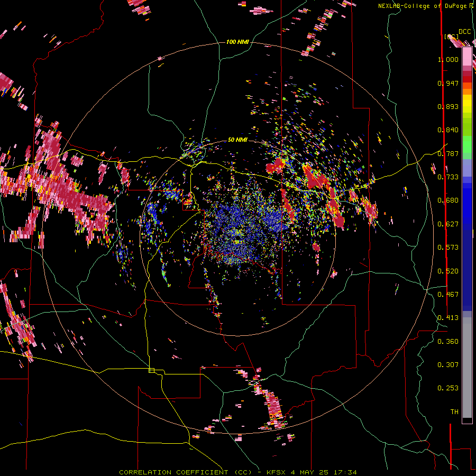The height and width of the screenshot is (476, 476).
Task: Click the TH label on the legend
Action: 454,411
